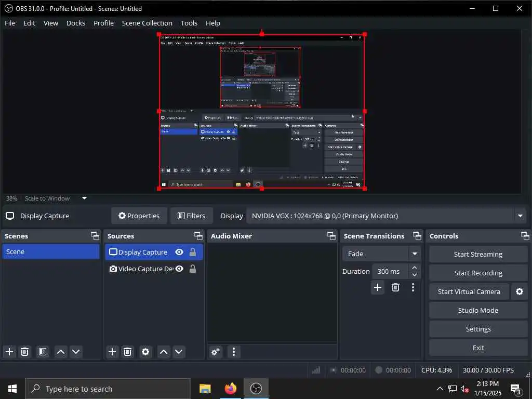This screenshot has height=399, width=532.
Task: Add a new source with plus icon
Action: 112,352
